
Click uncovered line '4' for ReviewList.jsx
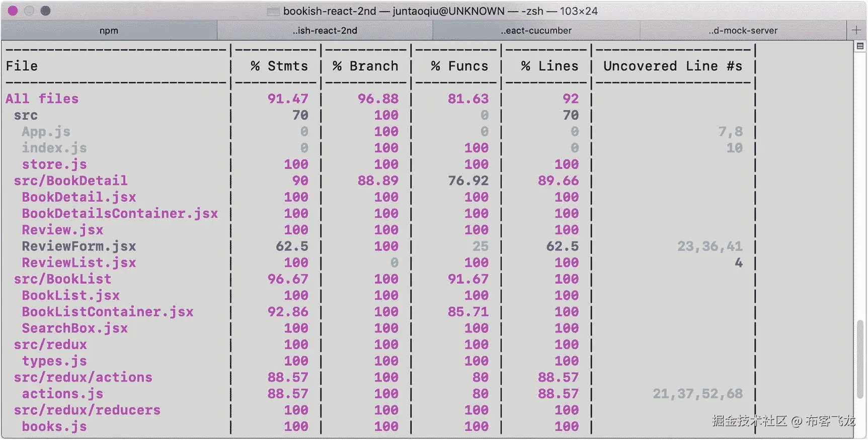coord(738,262)
